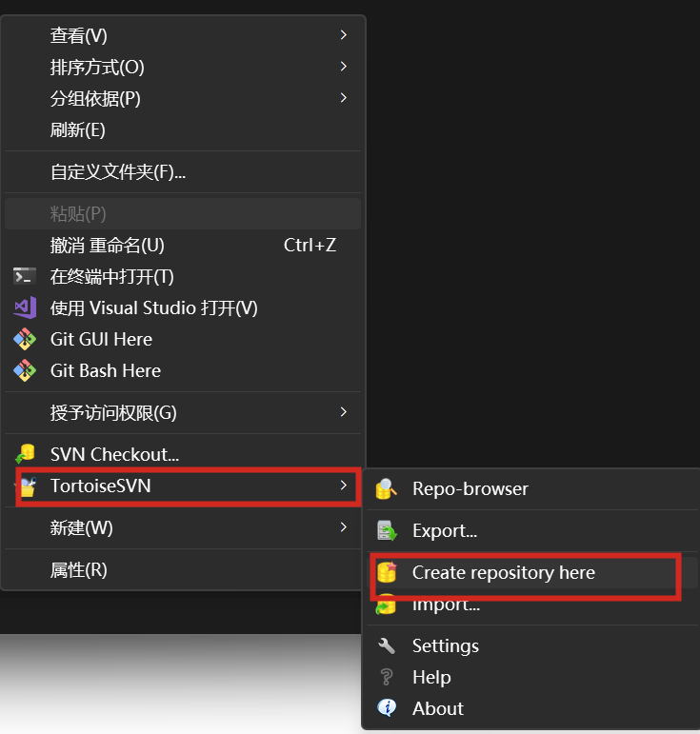Click the About info icon

click(386, 708)
